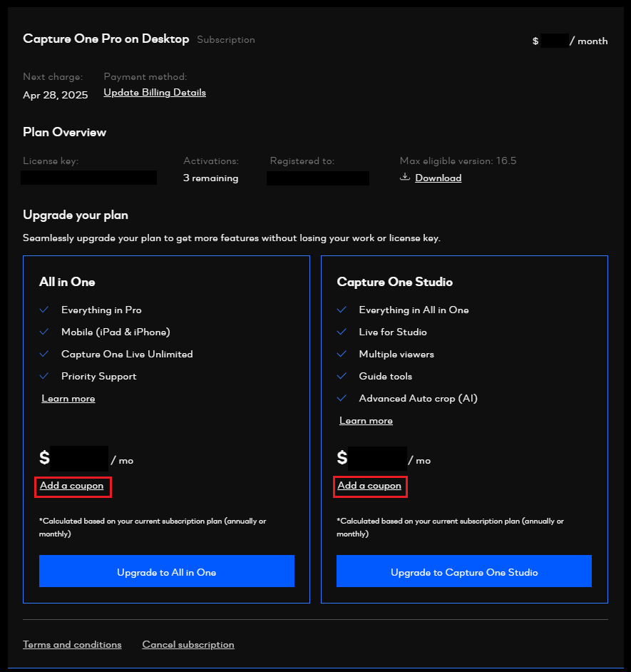631x672 pixels.
Task: Open the Download link for version 16.5
Action: pyautogui.click(x=438, y=178)
